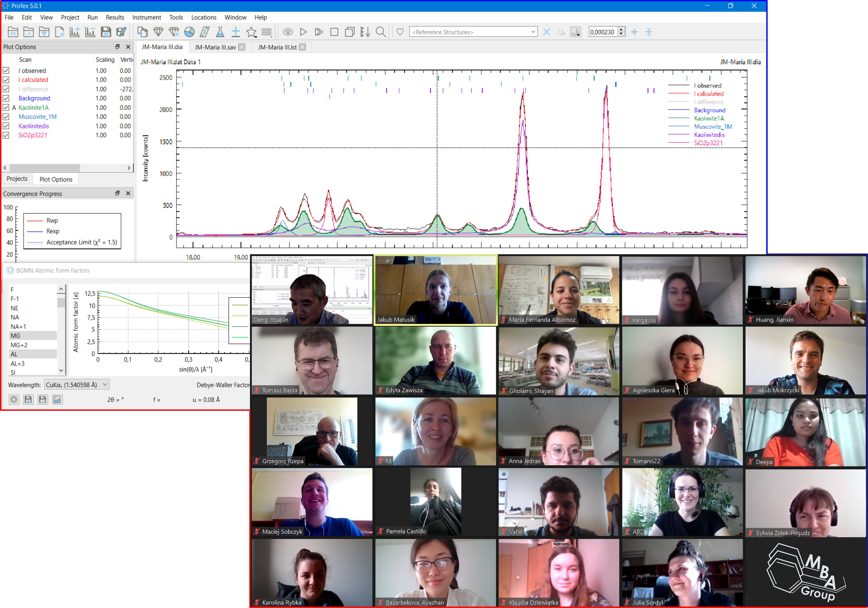Open favorites star icon dropdown

pyautogui.click(x=251, y=32)
